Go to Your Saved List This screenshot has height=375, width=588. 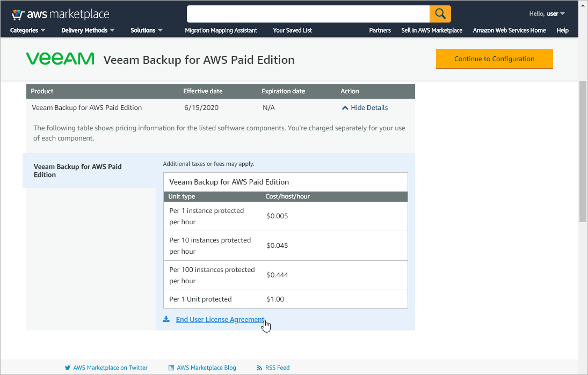[292, 31]
